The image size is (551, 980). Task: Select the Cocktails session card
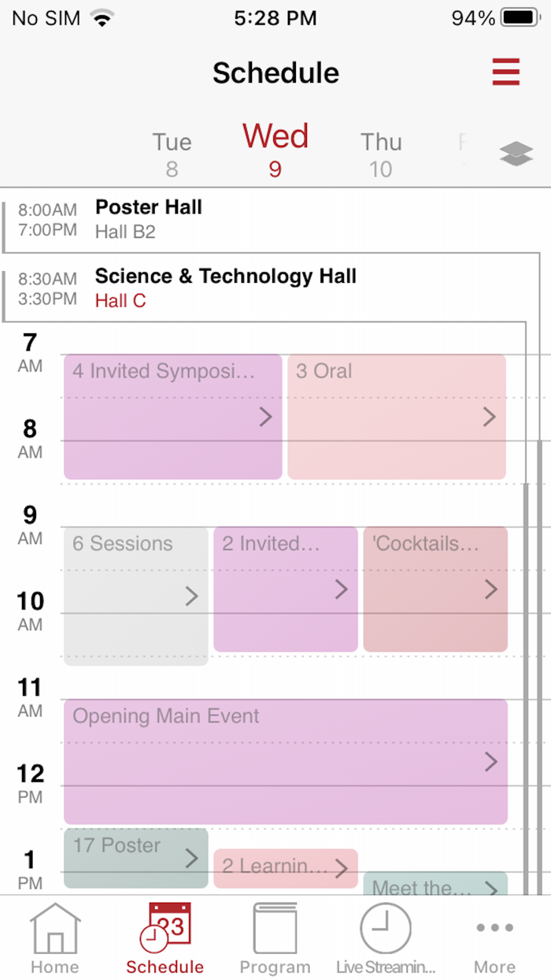[435, 589]
